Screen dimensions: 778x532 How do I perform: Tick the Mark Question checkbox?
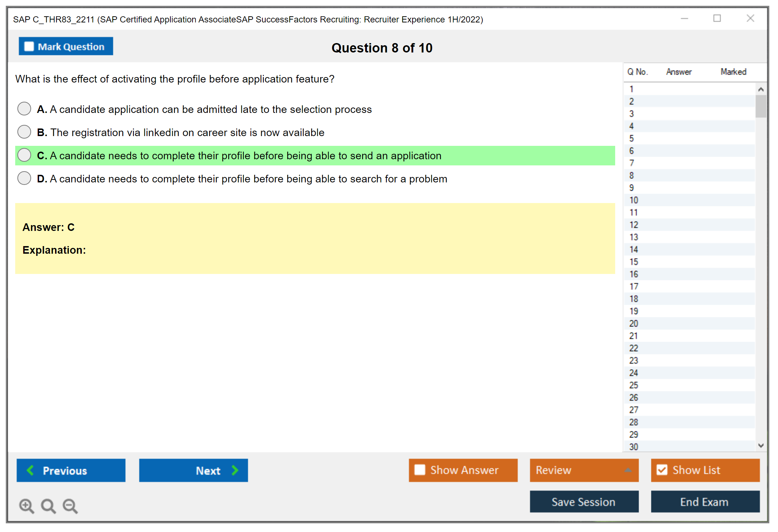point(29,47)
